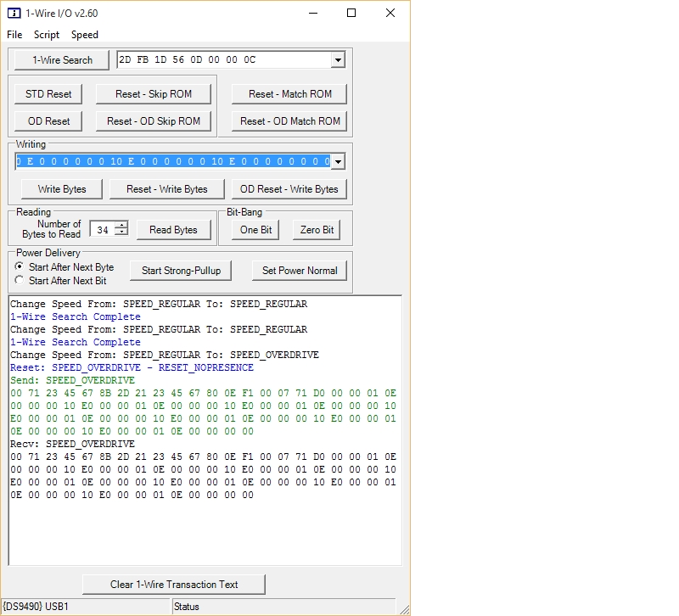This screenshot has width=679, height=616.
Task: Decrease bytes to read with down spinner arrow
Action: [121, 232]
